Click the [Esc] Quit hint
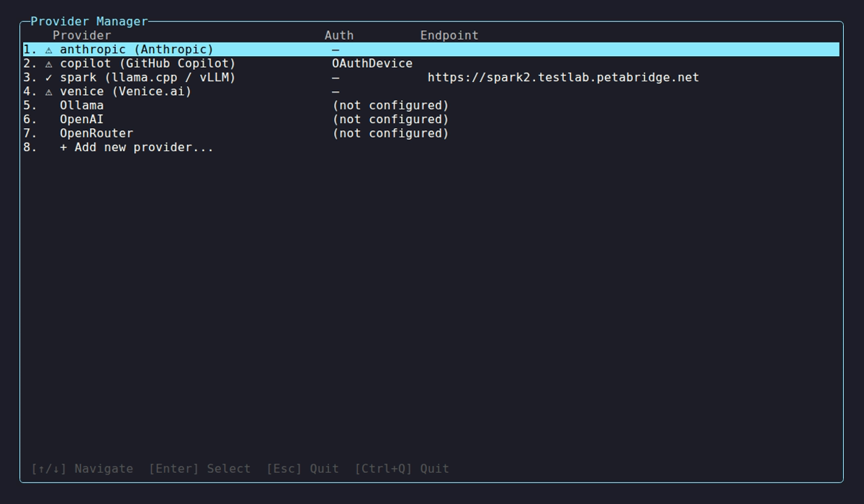The height and width of the screenshot is (504, 864). (302, 469)
